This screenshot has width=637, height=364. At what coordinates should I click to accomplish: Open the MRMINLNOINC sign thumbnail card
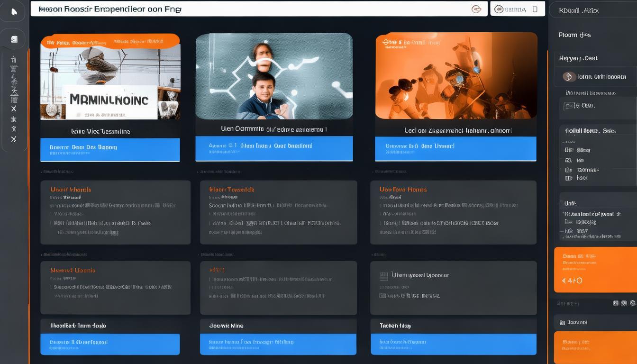pyautogui.click(x=110, y=76)
